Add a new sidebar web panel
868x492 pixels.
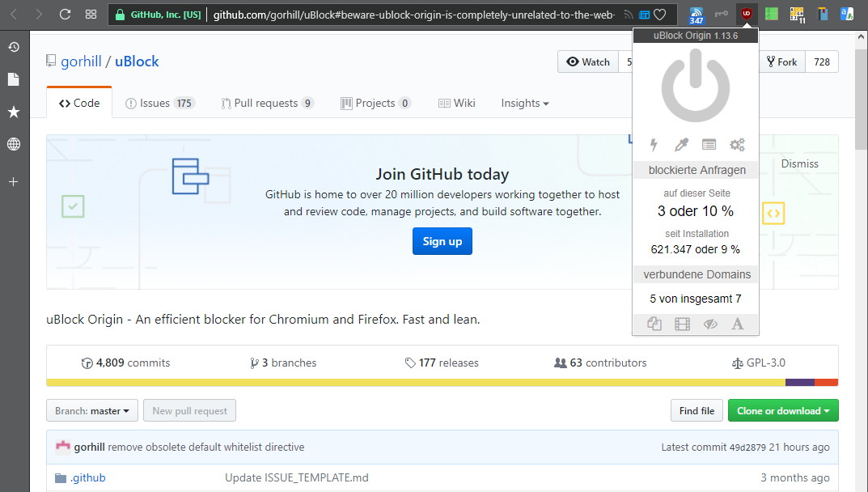[x=14, y=181]
